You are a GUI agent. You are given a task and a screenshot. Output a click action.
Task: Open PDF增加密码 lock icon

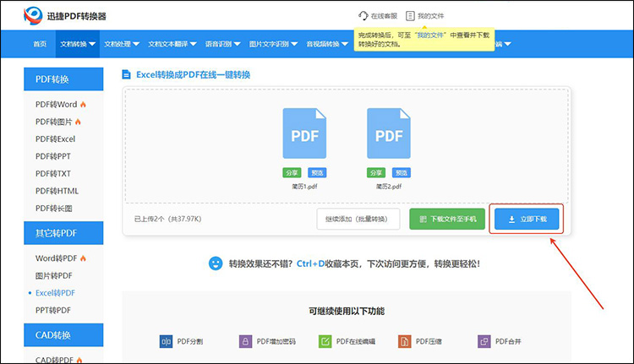click(245, 341)
